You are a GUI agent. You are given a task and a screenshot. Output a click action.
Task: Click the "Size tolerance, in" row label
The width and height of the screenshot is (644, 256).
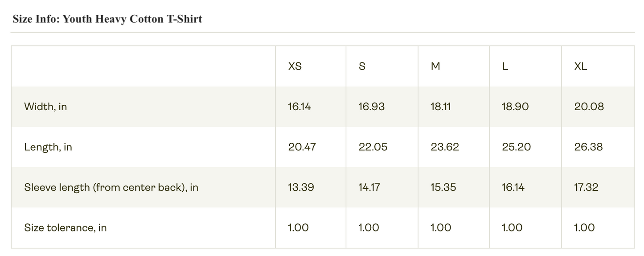[66, 227]
